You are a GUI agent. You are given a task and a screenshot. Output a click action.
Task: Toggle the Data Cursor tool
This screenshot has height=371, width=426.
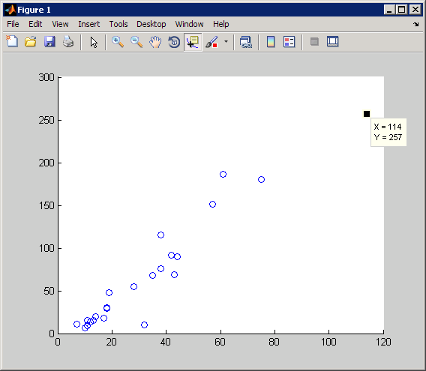coord(193,42)
